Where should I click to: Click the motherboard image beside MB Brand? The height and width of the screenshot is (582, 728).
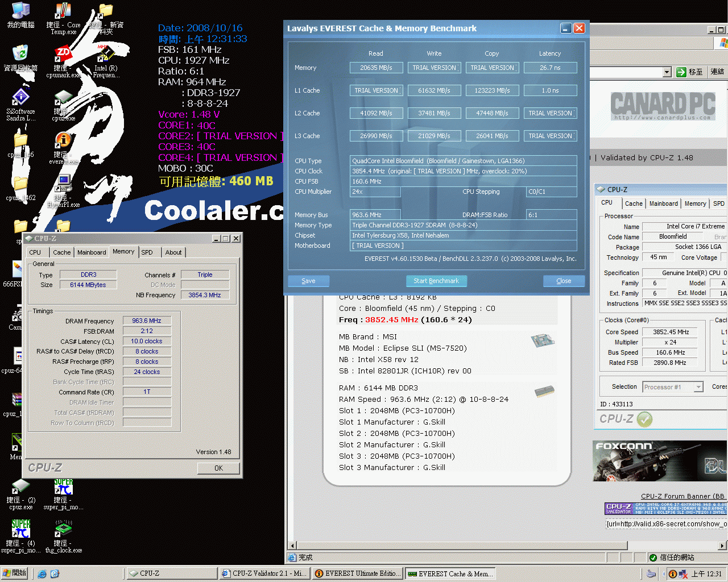tap(543, 340)
